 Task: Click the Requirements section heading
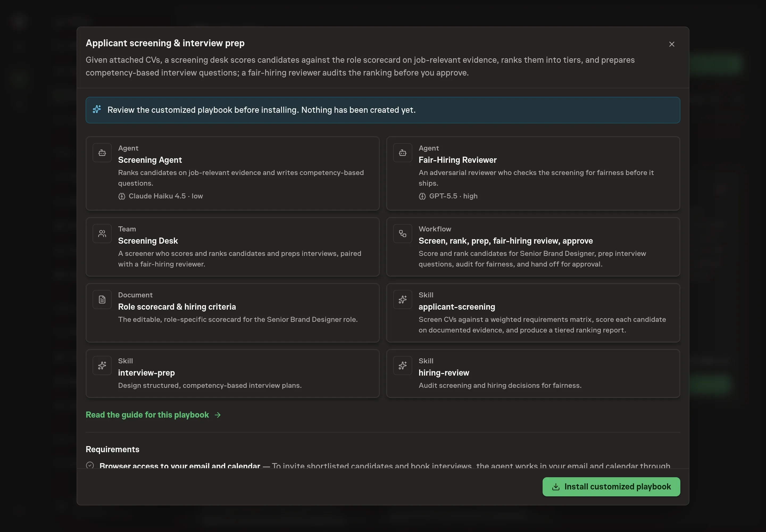pyautogui.click(x=112, y=449)
